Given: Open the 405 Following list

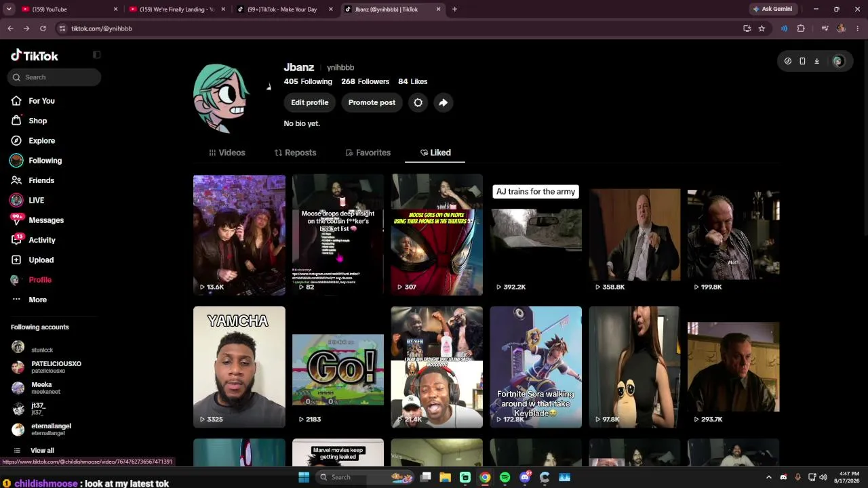Looking at the screenshot, I should [x=308, y=81].
